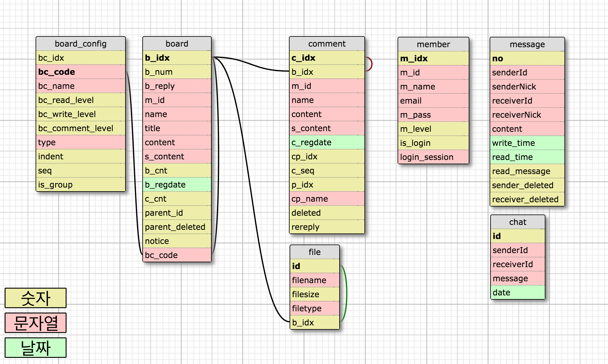
Task: Click the c_regdate row in comment table
Action: [327, 142]
